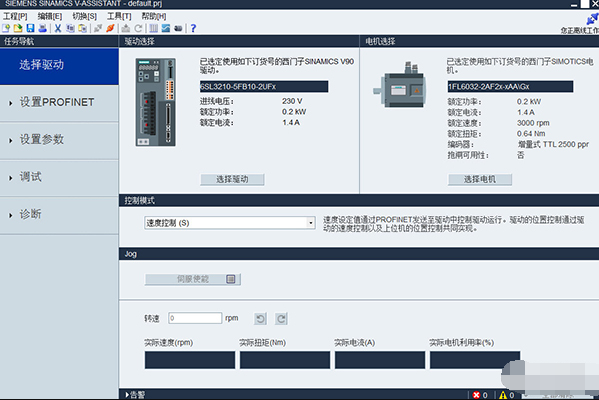Open the 切换[S] switch menu
The height and width of the screenshot is (400, 599).
pos(84,16)
